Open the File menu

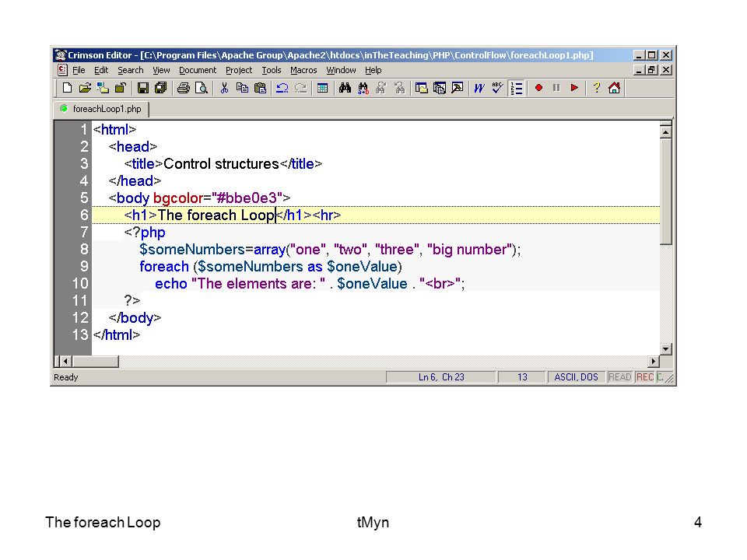click(79, 70)
